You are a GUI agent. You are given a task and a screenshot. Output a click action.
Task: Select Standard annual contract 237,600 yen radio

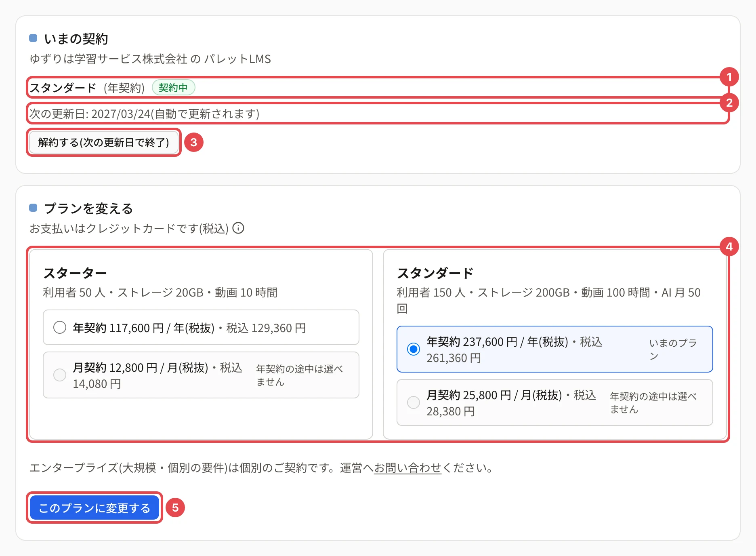(x=414, y=349)
